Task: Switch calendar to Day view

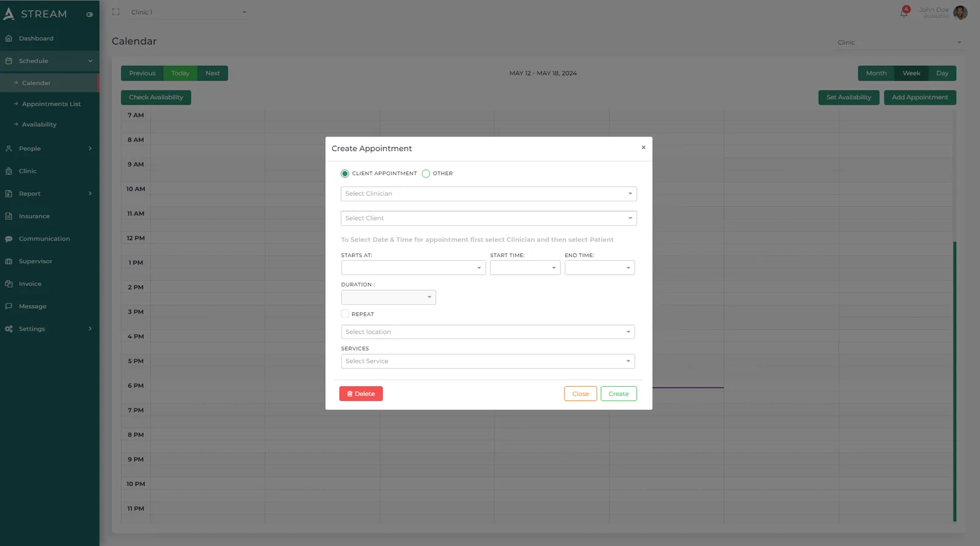Action: point(942,73)
